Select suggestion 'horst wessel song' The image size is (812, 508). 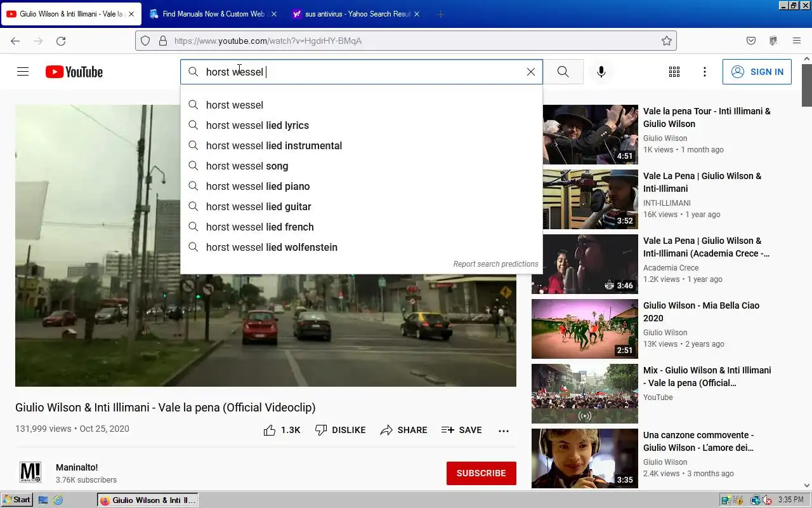coord(362,166)
